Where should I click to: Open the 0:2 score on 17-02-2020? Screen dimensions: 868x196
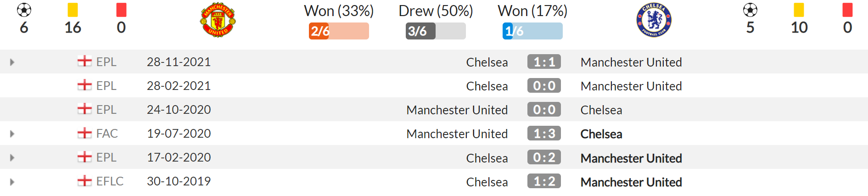[x=544, y=157]
